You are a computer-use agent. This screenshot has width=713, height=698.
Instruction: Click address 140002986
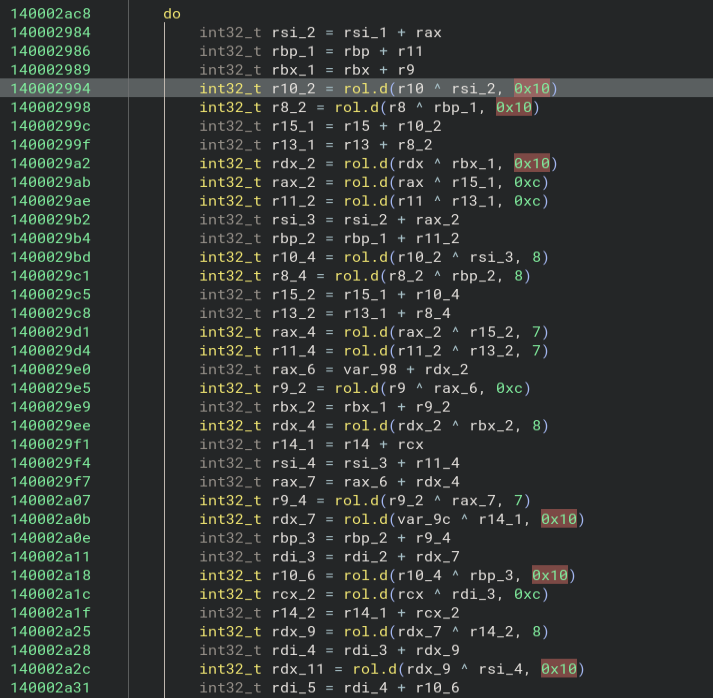[x=50, y=51]
